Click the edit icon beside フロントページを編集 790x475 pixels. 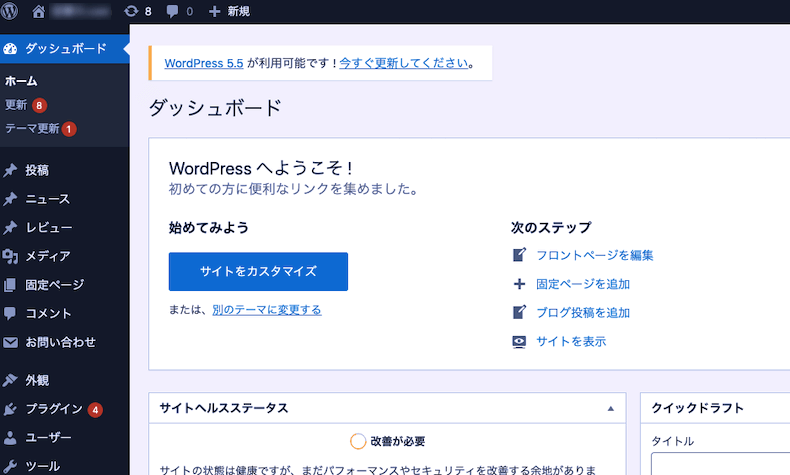pyautogui.click(x=519, y=255)
